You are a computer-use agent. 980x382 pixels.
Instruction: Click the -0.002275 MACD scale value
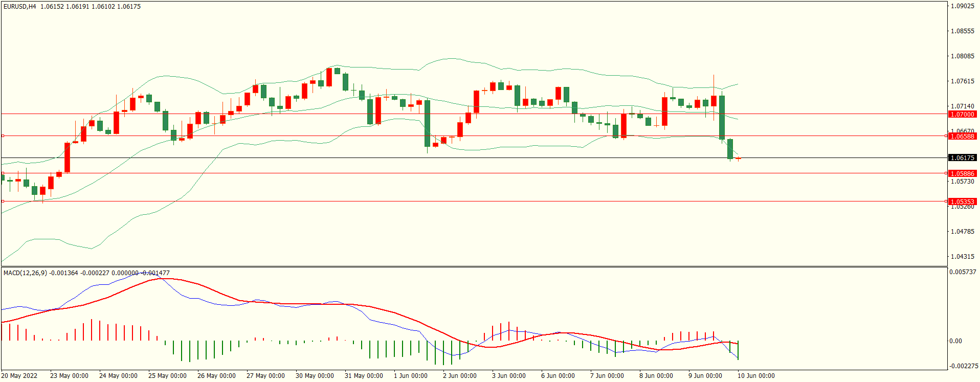964,366
